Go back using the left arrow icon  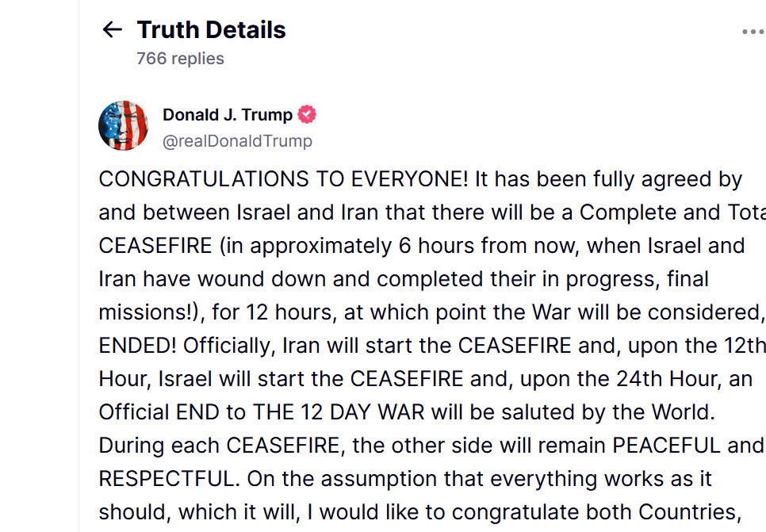(113, 30)
